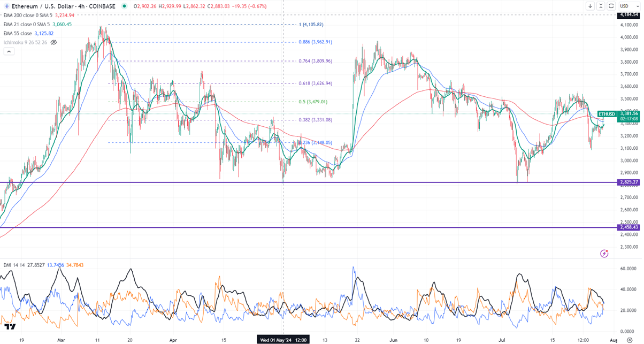Click the purple lightning flash icon
This screenshot has width=644, height=344.
604,253
